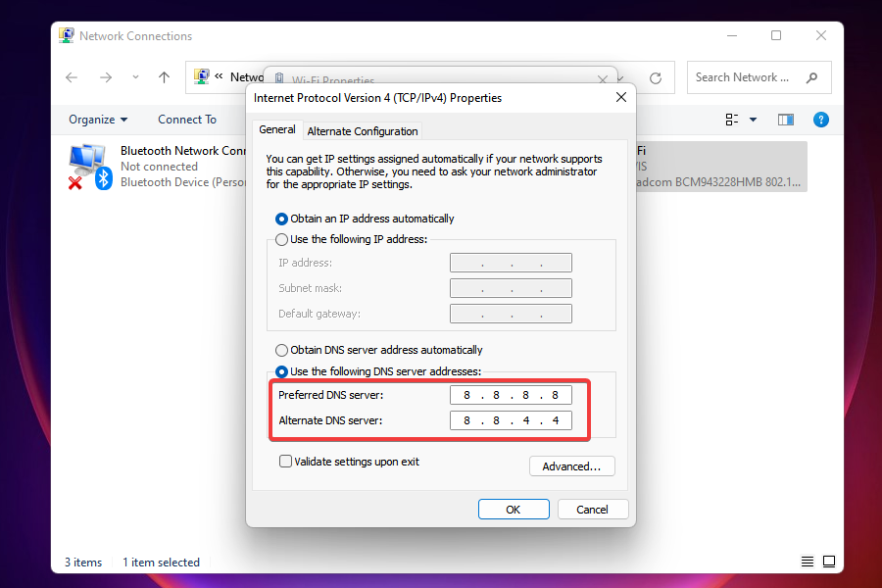Tick Validate settings upon exit checkbox
This screenshot has height=588, width=882.
[286, 462]
